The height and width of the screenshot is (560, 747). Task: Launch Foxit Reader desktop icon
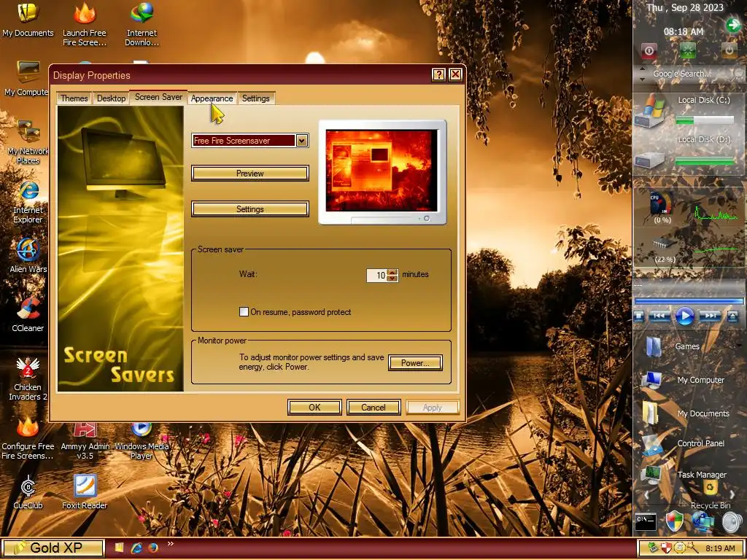(x=85, y=492)
